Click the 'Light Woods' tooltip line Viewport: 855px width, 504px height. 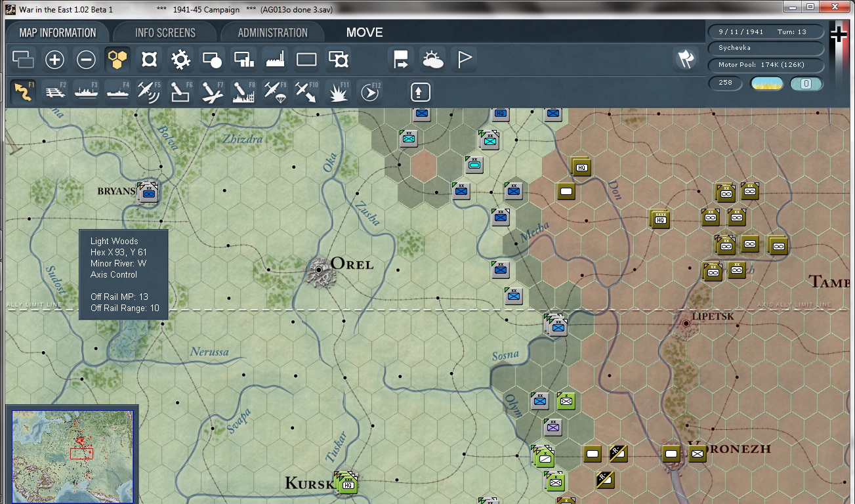pyautogui.click(x=114, y=241)
